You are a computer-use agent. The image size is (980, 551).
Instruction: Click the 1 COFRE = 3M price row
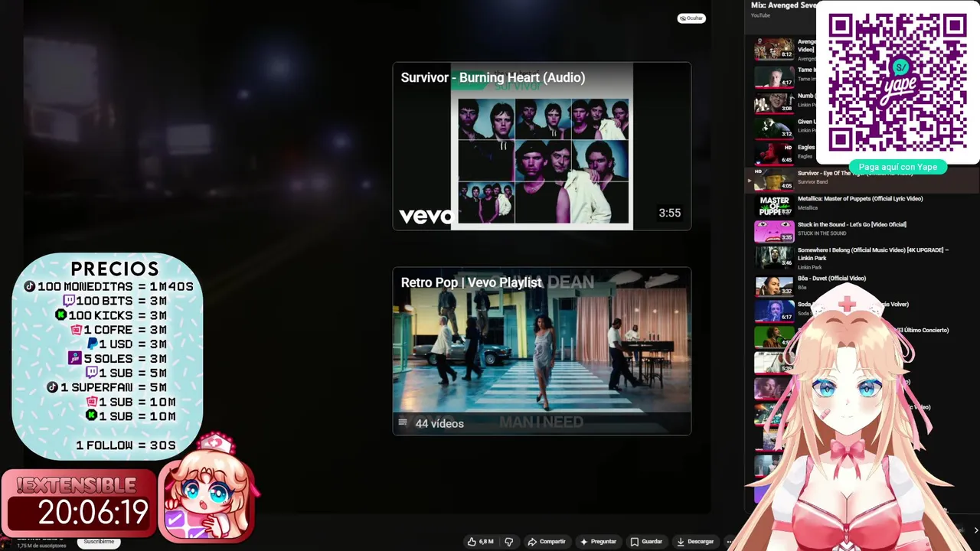[x=119, y=330]
